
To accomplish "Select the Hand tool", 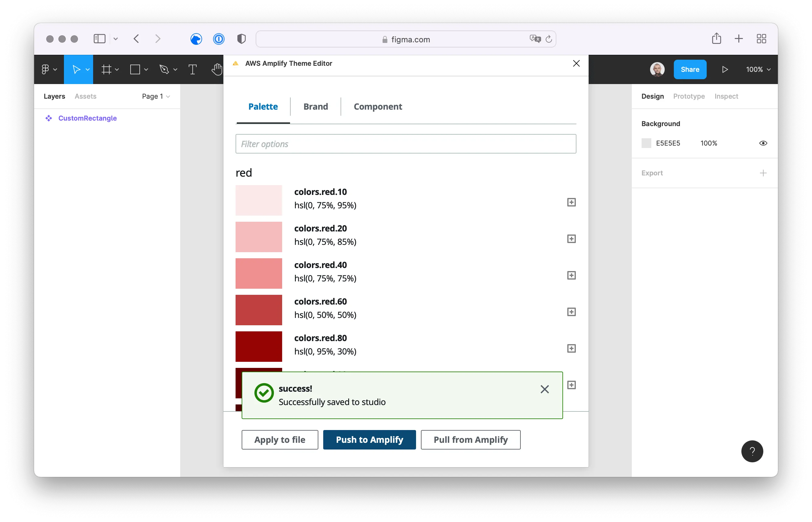I will [217, 69].
